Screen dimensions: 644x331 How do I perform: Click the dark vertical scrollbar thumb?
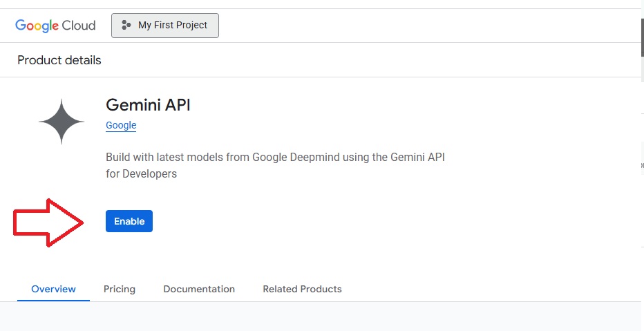click(x=643, y=37)
